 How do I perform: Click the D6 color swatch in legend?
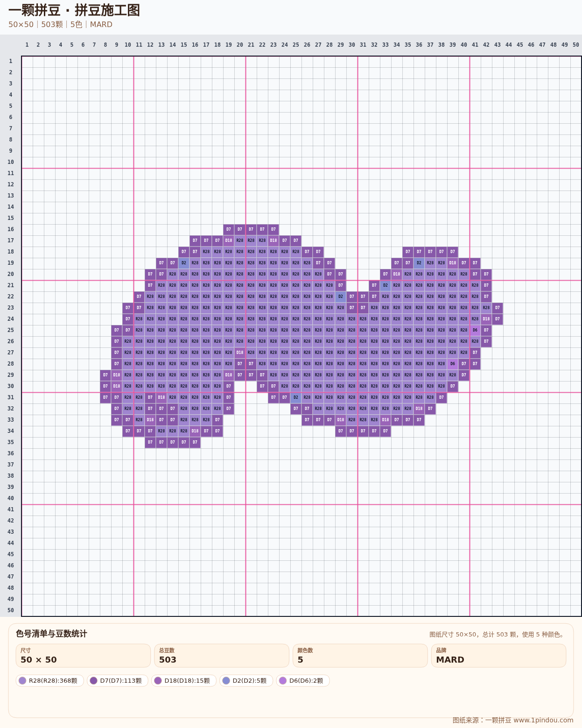pyautogui.click(x=283, y=681)
